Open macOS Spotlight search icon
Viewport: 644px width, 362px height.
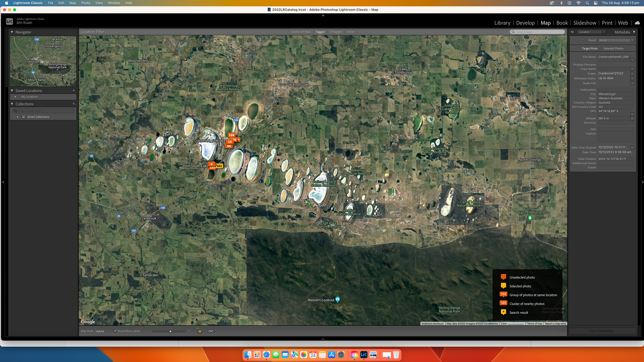pos(587,3)
